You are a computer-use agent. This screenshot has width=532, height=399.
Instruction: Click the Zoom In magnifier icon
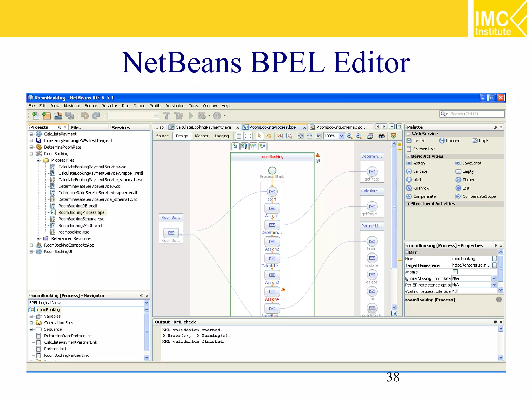pos(359,136)
